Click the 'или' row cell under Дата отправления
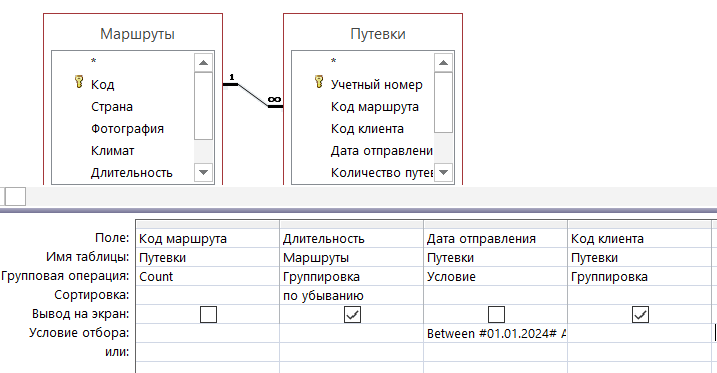 pyautogui.click(x=496, y=352)
